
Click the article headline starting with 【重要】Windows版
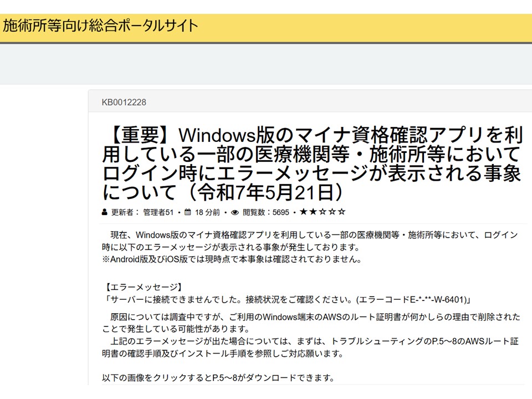312,163
